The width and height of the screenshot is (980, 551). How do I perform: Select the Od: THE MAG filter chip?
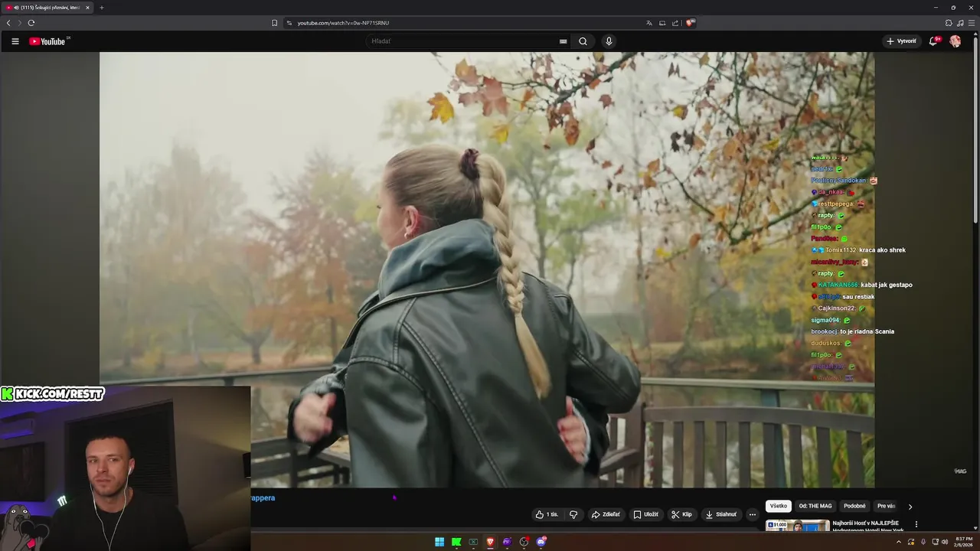click(x=815, y=506)
